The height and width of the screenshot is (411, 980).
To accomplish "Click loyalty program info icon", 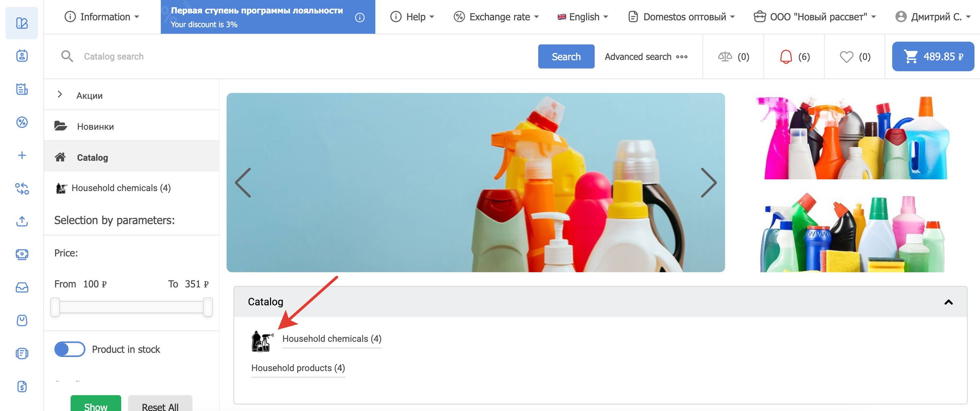I will click(359, 18).
